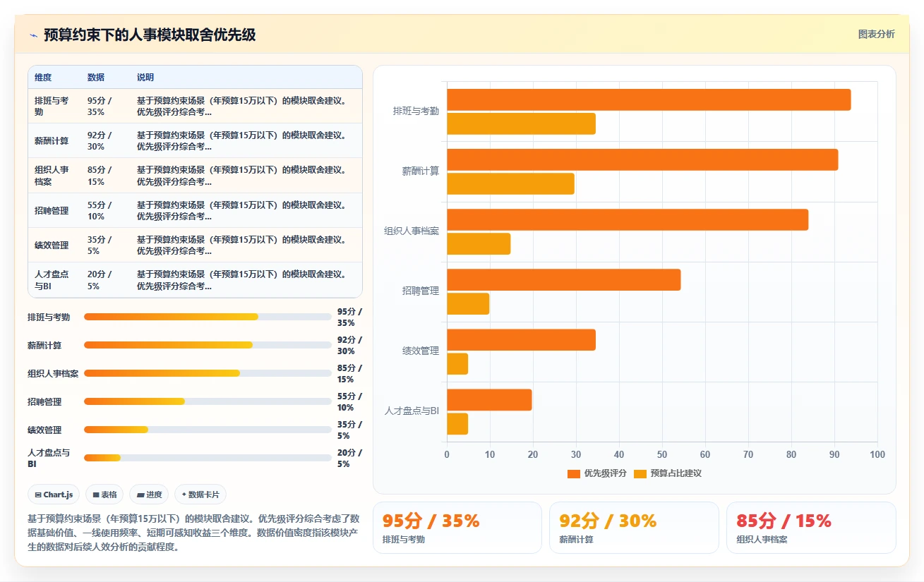This screenshot has width=924, height=582.
Task: Click the 95分 / 35% table cell
Action: coord(106,106)
